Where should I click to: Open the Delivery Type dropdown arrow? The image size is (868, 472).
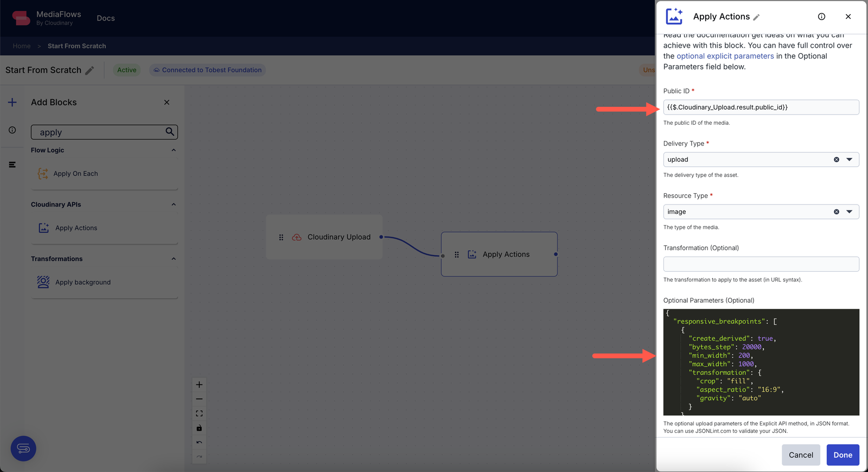(x=849, y=160)
